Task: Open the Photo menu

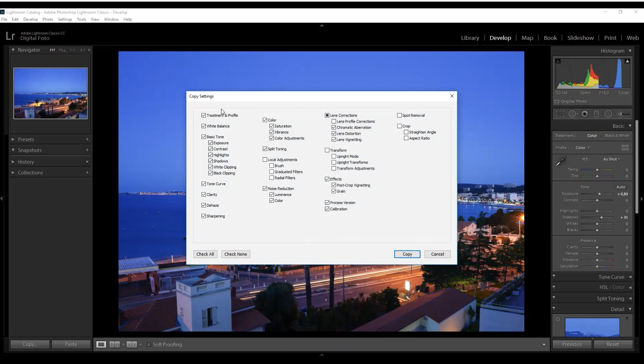Action: point(47,19)
